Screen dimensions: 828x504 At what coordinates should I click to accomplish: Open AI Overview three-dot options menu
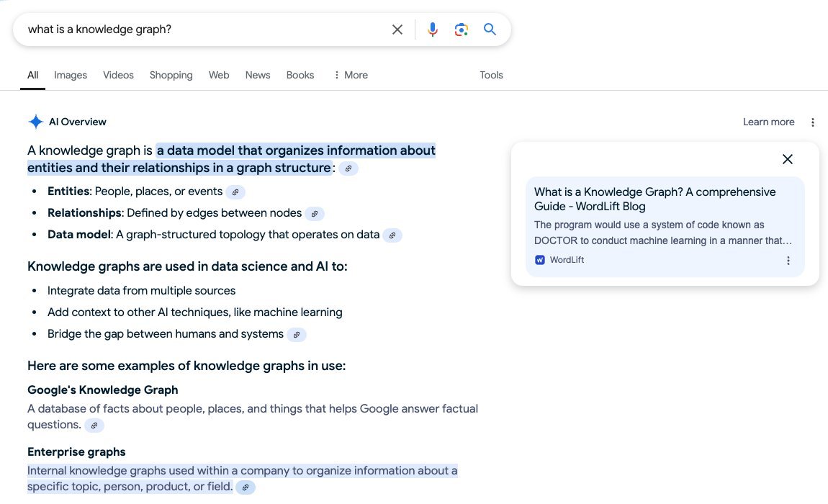pyautogui.click(x=813, y=122)
